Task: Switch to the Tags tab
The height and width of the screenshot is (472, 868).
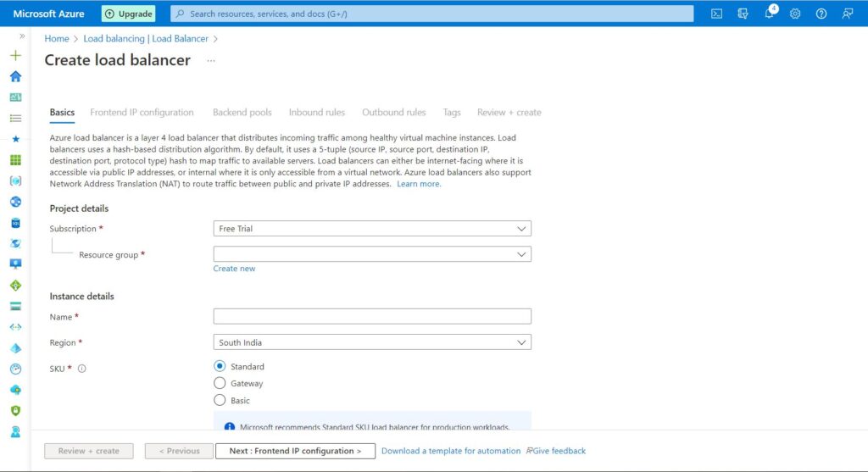Action: click(x=452, y=113)
